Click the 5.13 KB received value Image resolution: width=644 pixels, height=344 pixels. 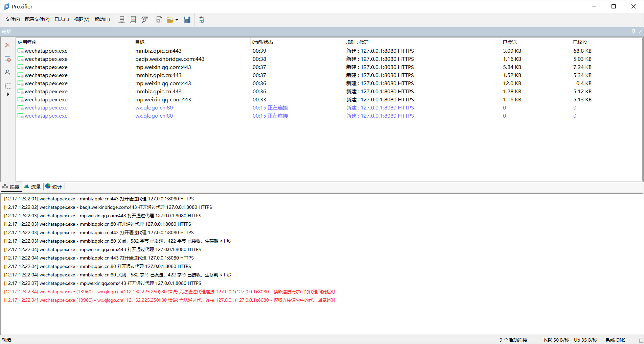[x=582, y=100]
